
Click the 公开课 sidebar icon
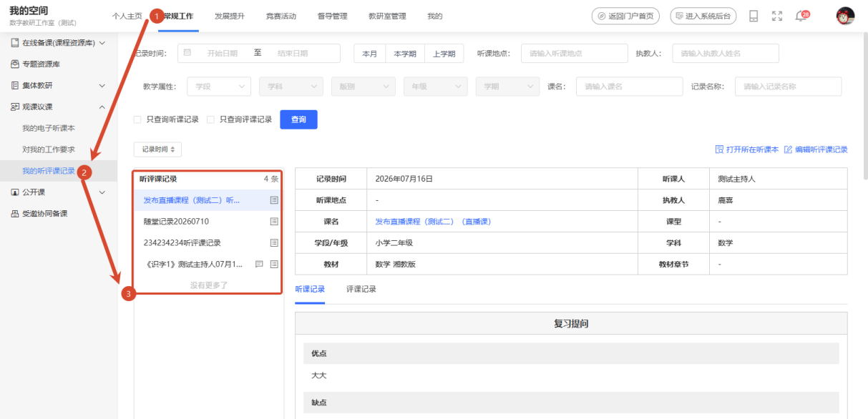pyautogui.click(x=15, y=192)
